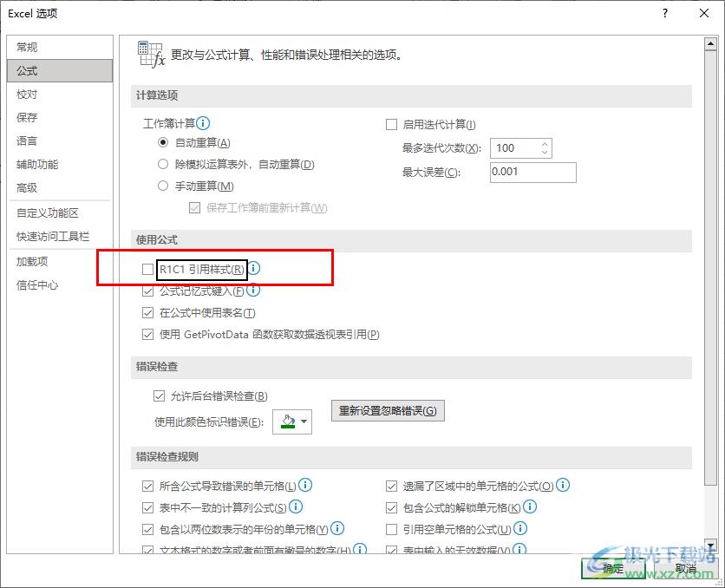Click the info icon beside 公式记忆式键入

coord(253,291)
